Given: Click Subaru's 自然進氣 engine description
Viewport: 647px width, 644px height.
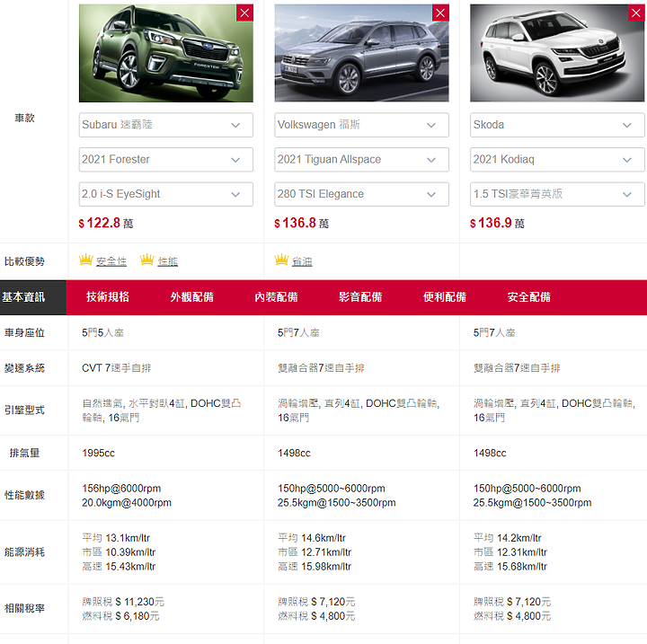Looking at the screenshot, I should coord(162,410).
